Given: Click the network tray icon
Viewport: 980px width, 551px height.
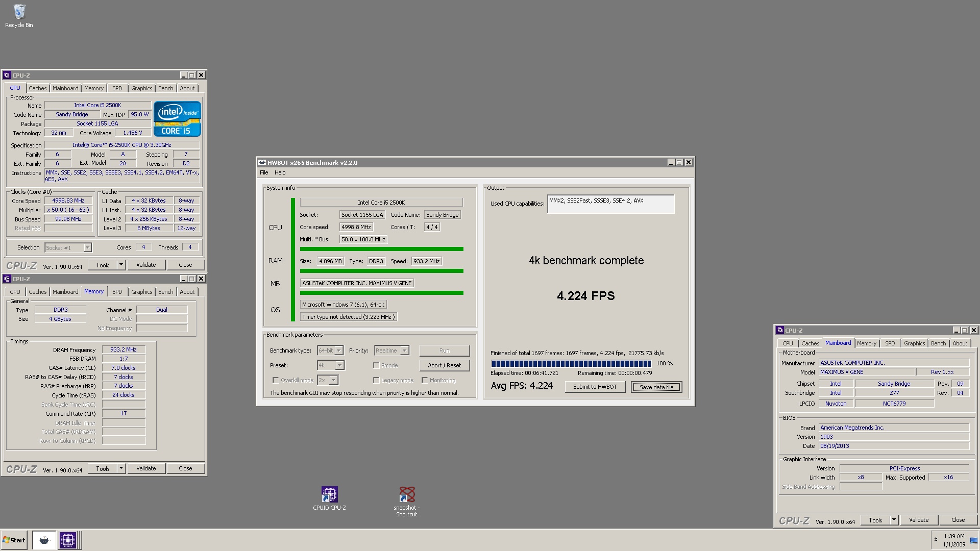Looking at the screenshot, I should pos(974,540).
